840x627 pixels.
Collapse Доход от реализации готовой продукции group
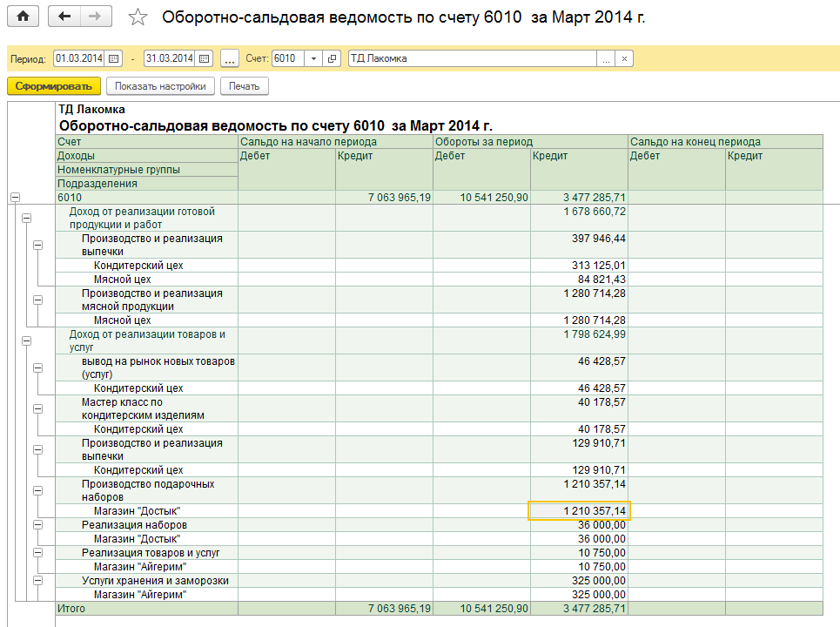[x=26, y=218]
